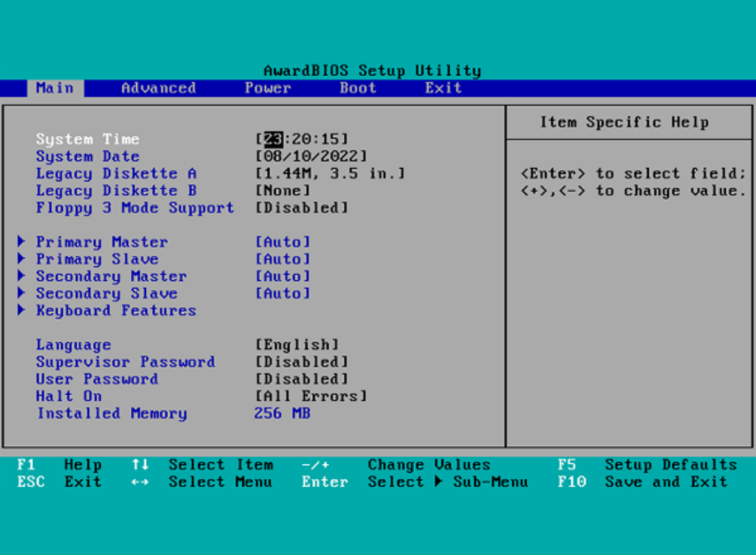The width and height of the screenshot is (756, 555).
Task: Open the Exit menu
Action: [442, 87]
